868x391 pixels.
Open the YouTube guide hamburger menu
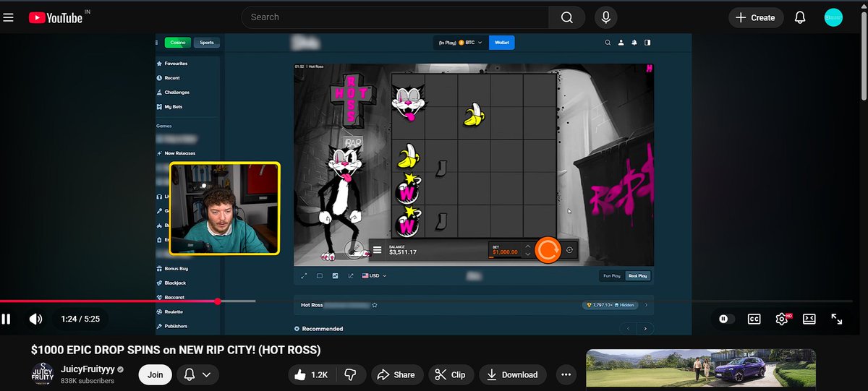tap(9, 17)
